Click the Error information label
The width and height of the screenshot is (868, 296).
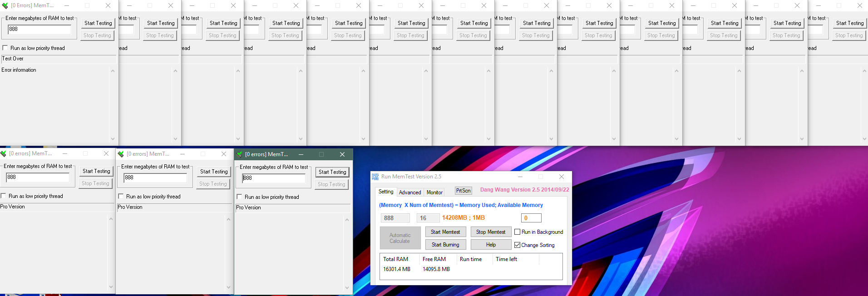pyautogui.click(x=19, y=70)
